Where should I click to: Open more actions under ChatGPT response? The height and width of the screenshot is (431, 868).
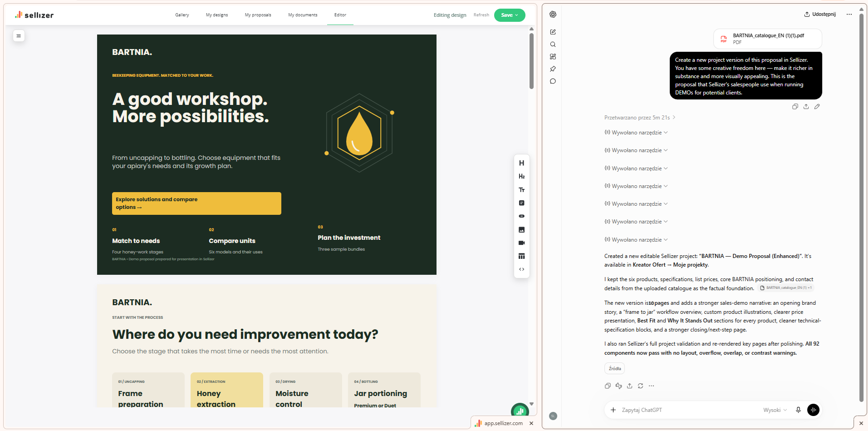click(651, 386)
